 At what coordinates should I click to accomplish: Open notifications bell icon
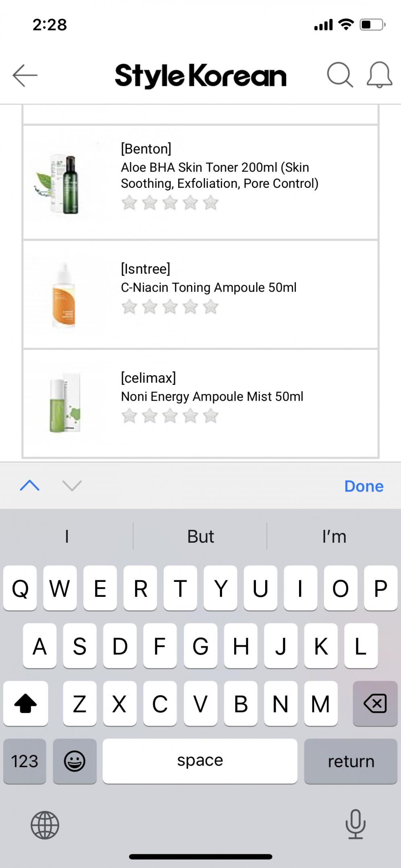point(379,75)
